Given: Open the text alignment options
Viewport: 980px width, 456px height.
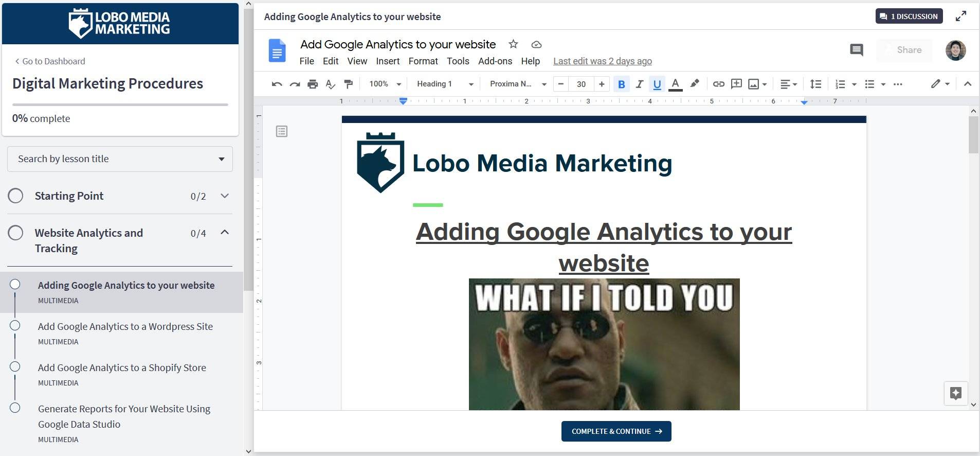Looking at the screenshot, I should 788,84.
